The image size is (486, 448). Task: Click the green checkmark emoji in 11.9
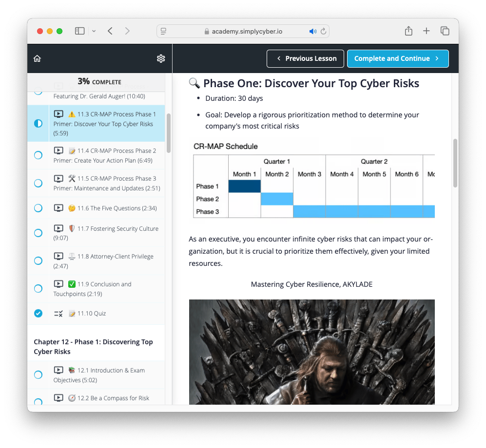[72, 284]
